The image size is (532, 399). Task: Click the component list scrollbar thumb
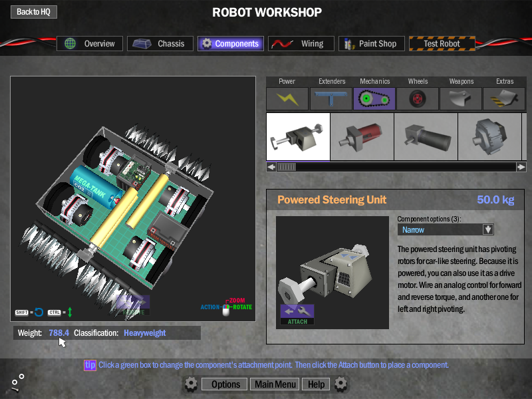(287, 167)
